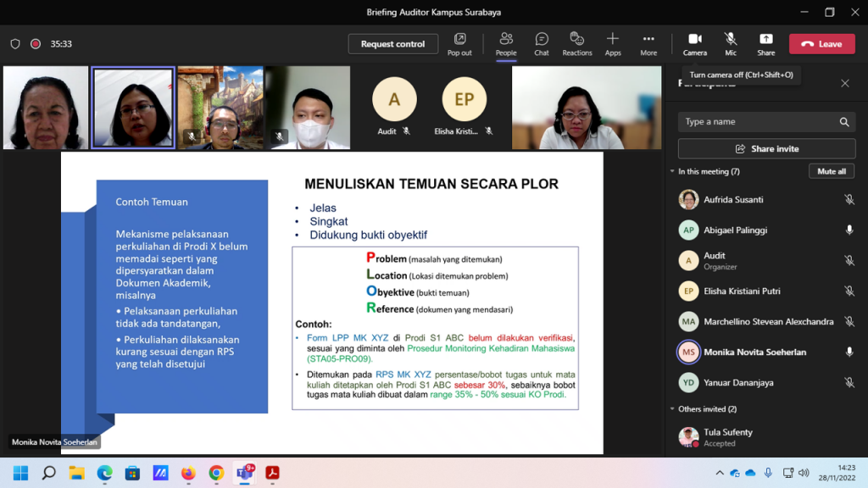Turn off the camera
Image resolution: width=868 pixels, height=488 pixels.
pyautogui.click(x=694, y=43)
